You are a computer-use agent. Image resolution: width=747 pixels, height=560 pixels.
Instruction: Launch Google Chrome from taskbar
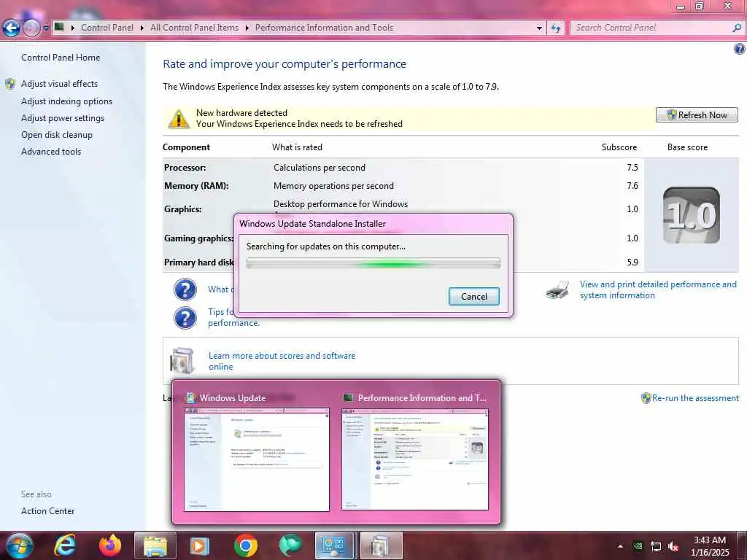pyautogui.click(x=246, y=545)
